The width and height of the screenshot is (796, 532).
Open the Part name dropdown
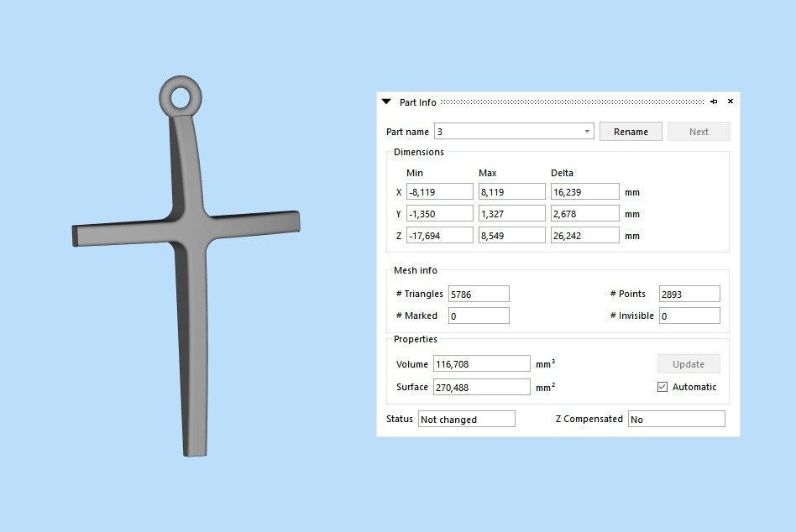587,132
